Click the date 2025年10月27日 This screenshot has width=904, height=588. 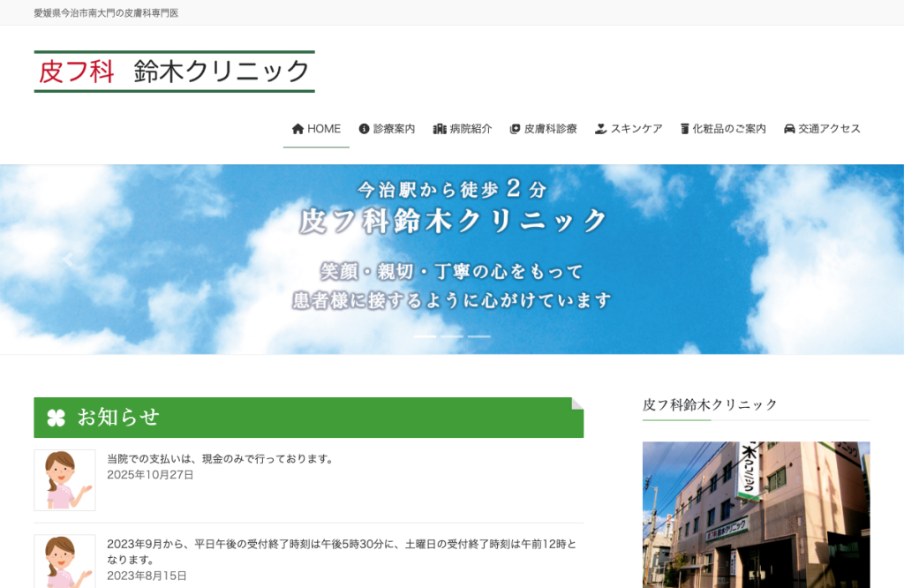pyautogui.click(x=150, y=475)
